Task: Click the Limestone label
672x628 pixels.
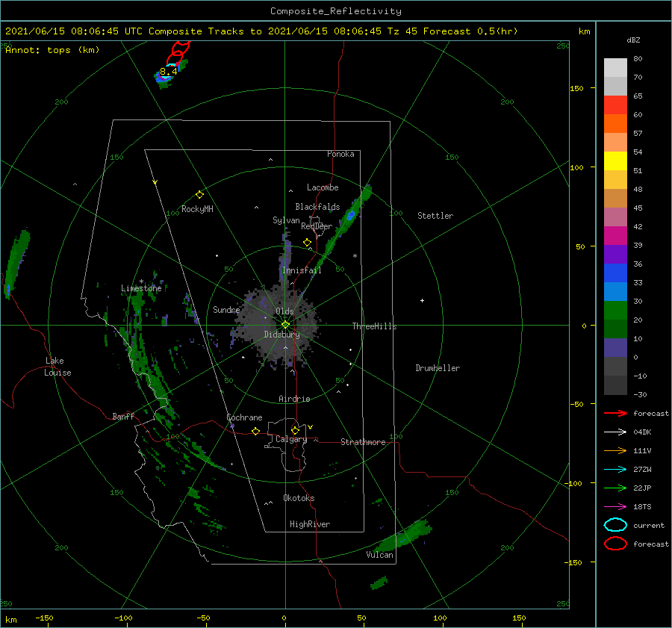Action: (141, 288)
